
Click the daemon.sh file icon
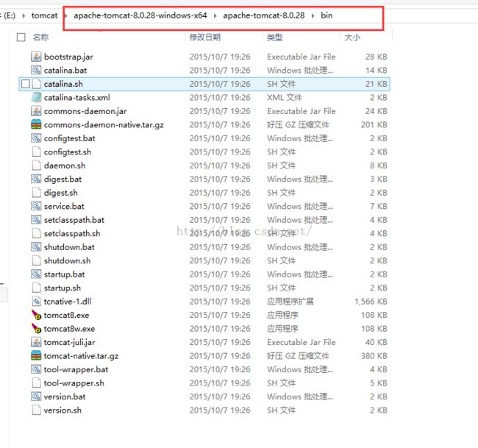tap(36, 166)
